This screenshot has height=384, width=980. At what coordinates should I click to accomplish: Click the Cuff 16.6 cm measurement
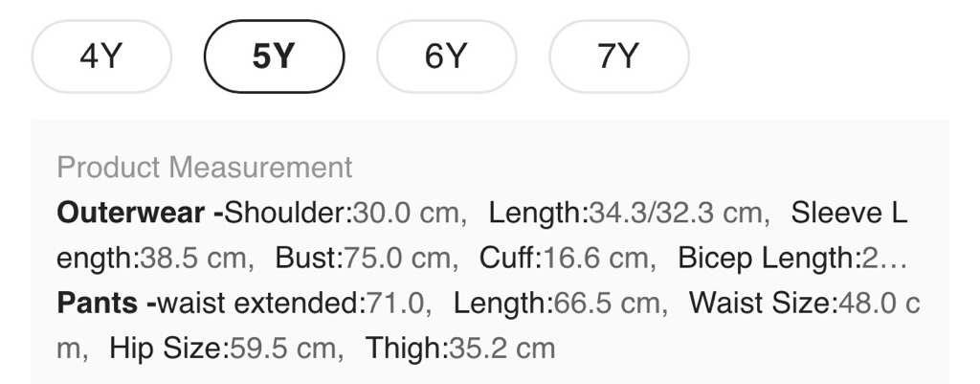click(568, 259)
